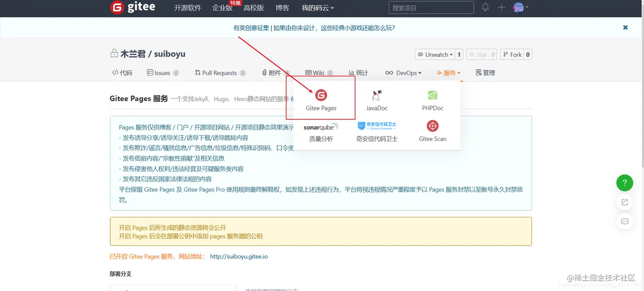Star the suiboyu repository

point(481,54)
